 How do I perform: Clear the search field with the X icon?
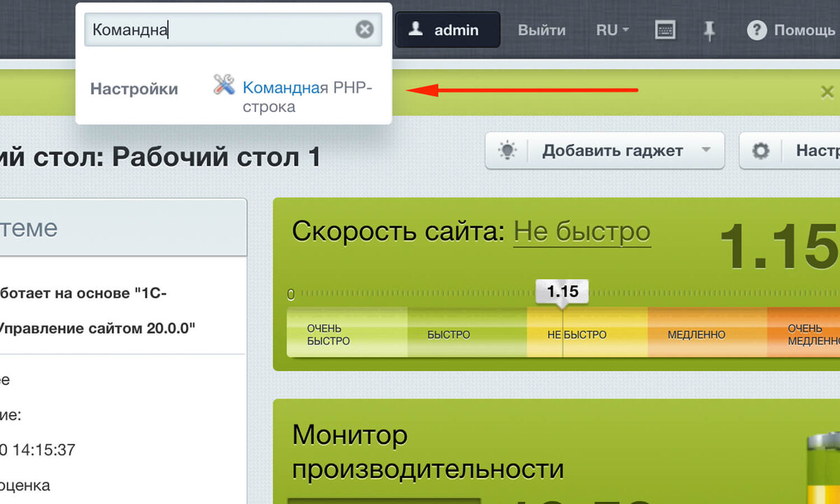click(364, 29)
